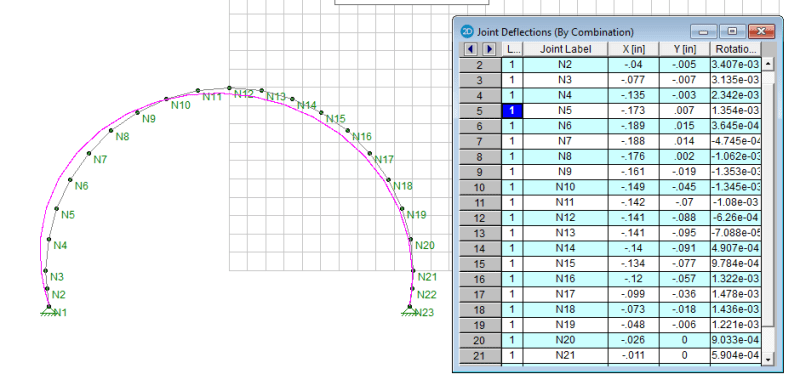Select joint node N12 at arch crown
This screenshot has height=391, width=800.
(229, 88)
